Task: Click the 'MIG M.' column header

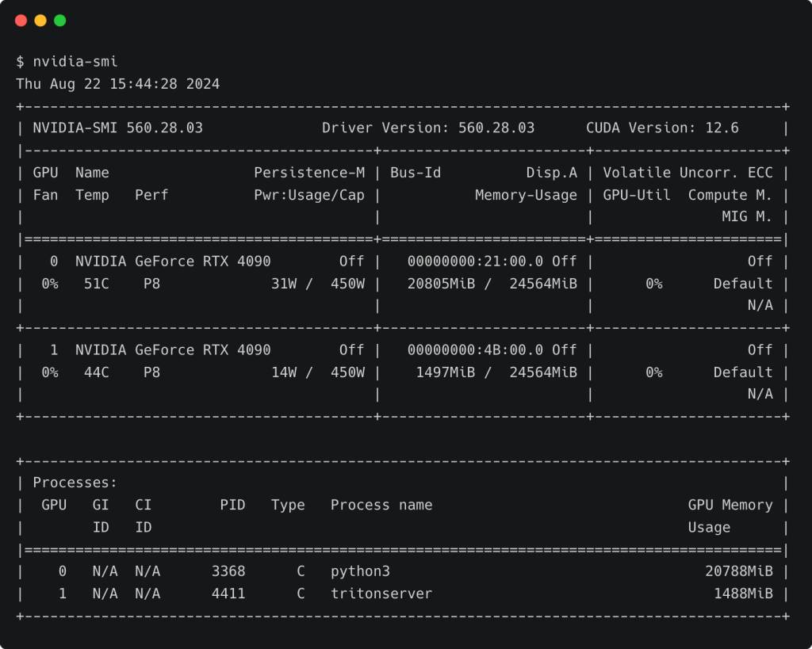Action: click(x=747, y=216)
